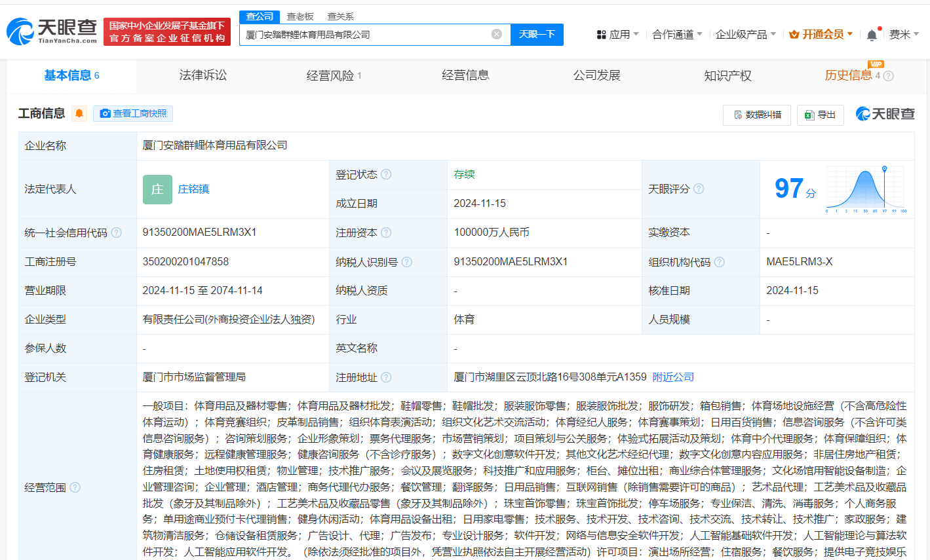The width and height of the screenshot is (930, 560).
Task: Select the 查公司 search tab
Action: [260, 16]
